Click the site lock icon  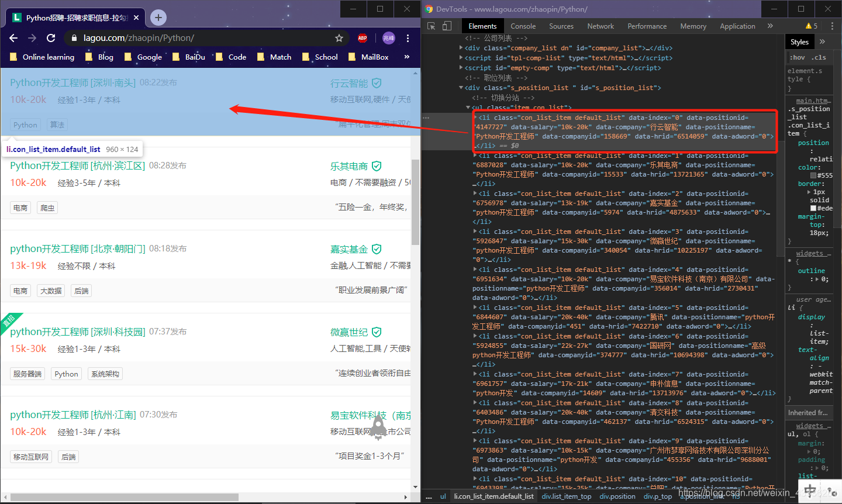tap(74, 38)
